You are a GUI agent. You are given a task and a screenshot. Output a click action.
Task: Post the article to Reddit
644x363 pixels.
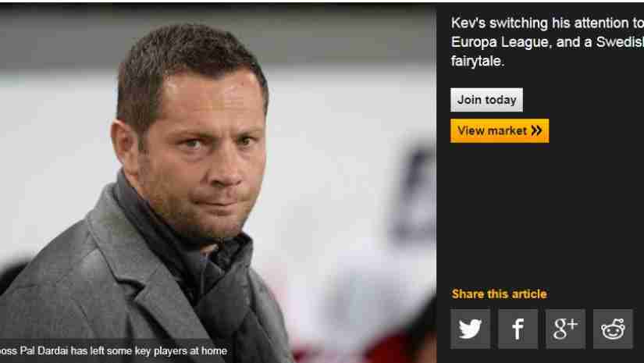point(614,329)
